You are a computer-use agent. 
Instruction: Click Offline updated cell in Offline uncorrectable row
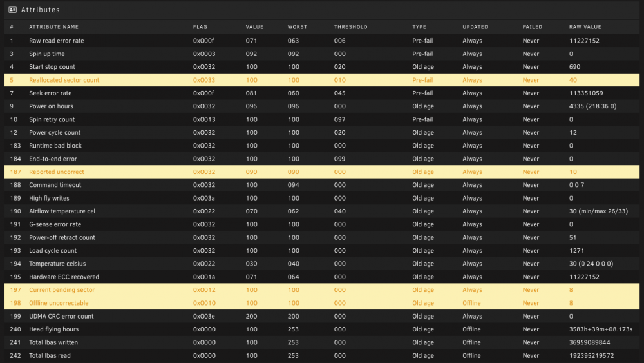click(x=471, y=303)
